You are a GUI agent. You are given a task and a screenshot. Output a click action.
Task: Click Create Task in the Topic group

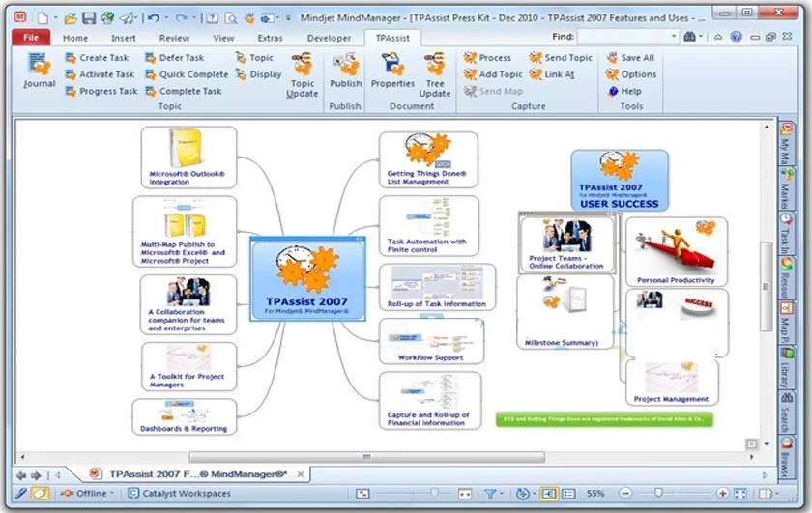pos(98,57)
